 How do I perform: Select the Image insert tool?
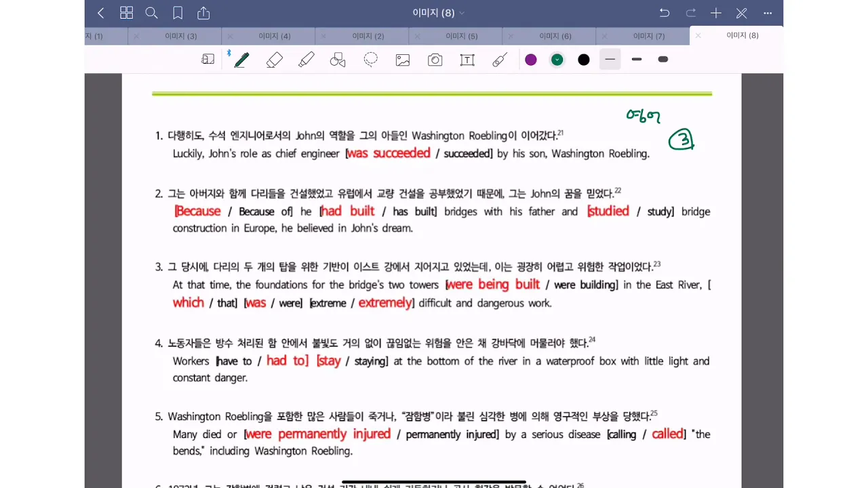pos(403,60)
